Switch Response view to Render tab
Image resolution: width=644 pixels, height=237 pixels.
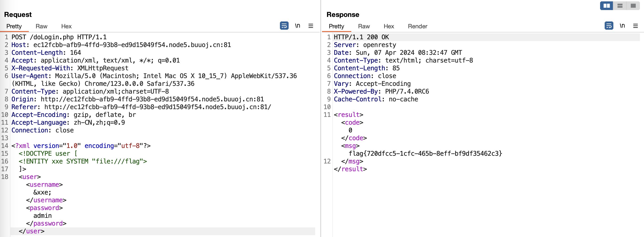point(418,26)
